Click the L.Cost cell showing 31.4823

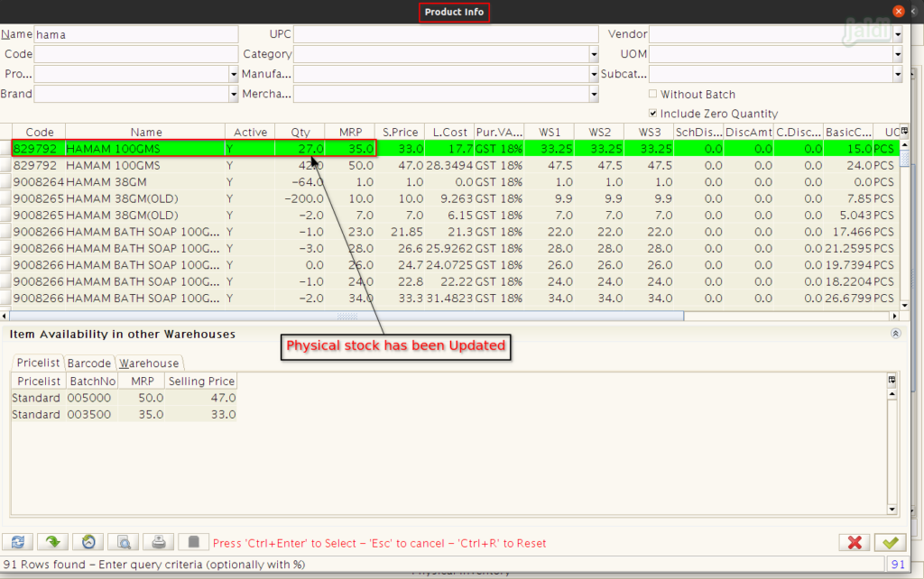point(449,298)
